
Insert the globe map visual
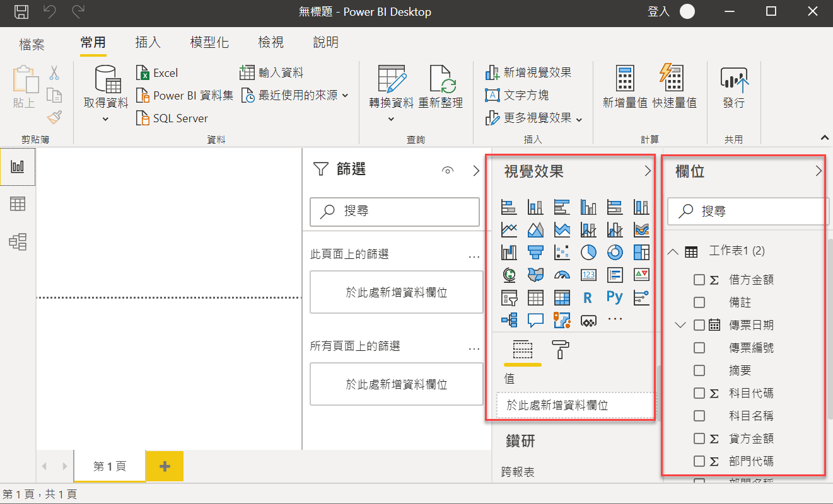click(509, 275)
